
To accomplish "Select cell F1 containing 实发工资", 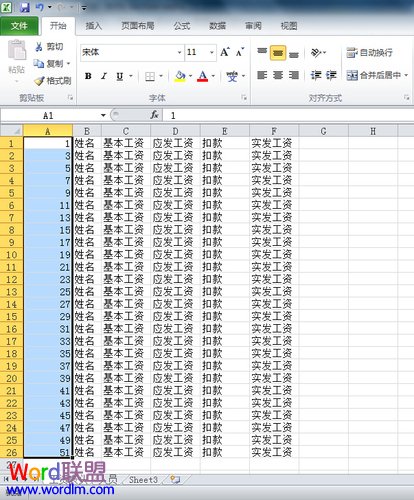I will 274,143.
